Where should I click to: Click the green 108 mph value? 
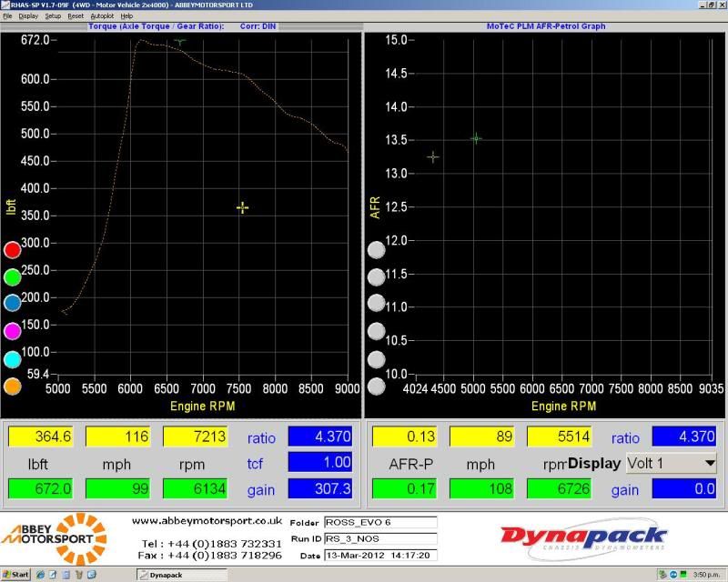pos(482,488)
